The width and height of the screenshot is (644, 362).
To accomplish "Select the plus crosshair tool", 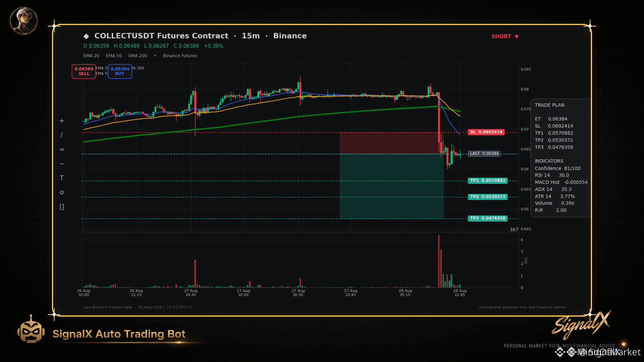I will tap(62, 121).
